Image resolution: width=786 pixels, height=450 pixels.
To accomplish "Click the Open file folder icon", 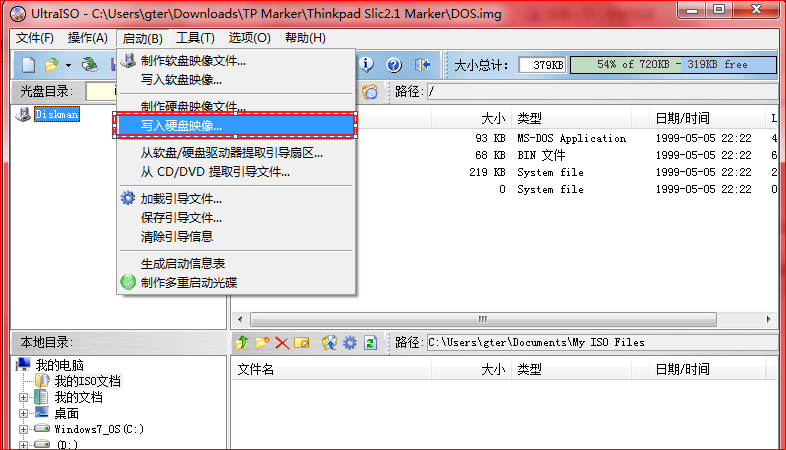I will (50, 65).
